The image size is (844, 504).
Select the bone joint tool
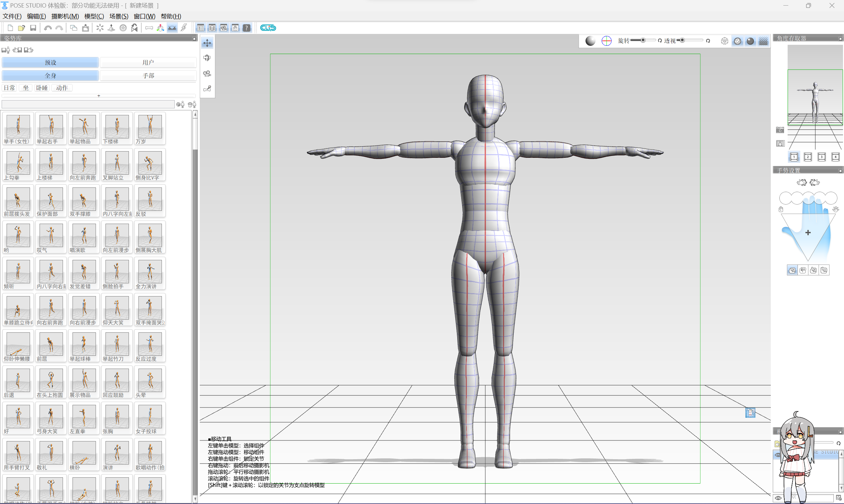coord(207,89)
